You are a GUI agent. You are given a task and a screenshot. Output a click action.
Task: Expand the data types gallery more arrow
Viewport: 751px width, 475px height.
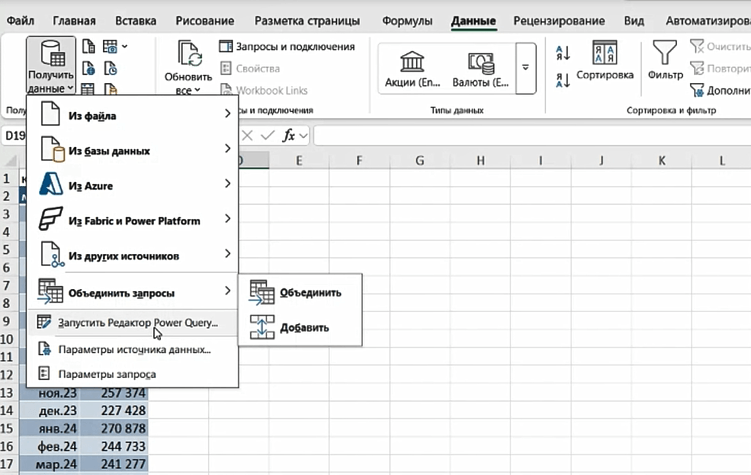525,68
